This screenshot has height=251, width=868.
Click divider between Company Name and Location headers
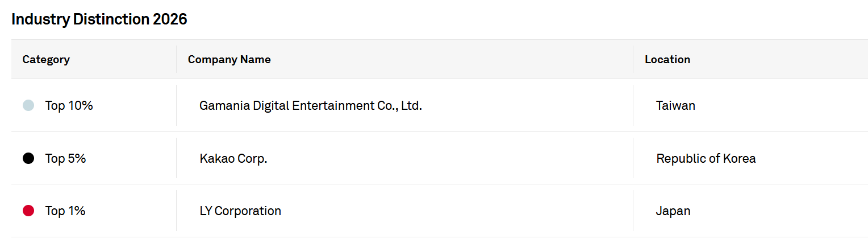tap(633, 59)
